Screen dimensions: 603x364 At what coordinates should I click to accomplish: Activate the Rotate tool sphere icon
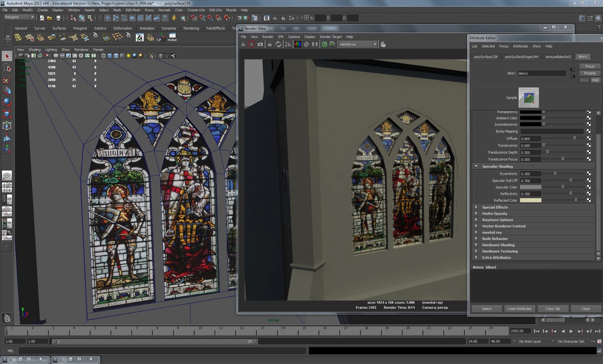(7, 102)
